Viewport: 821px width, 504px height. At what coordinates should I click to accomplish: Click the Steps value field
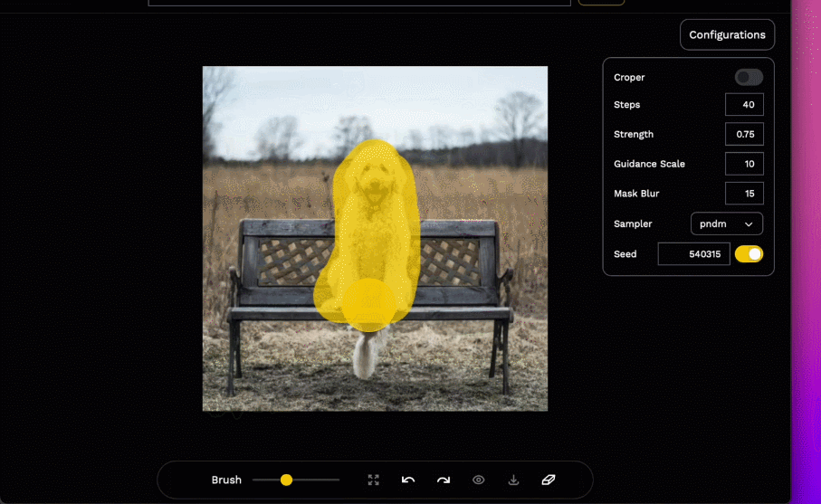[744, 105]
